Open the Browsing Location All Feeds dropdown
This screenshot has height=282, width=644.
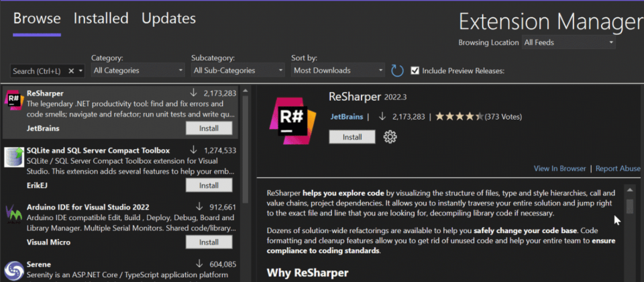coord(568,42)
